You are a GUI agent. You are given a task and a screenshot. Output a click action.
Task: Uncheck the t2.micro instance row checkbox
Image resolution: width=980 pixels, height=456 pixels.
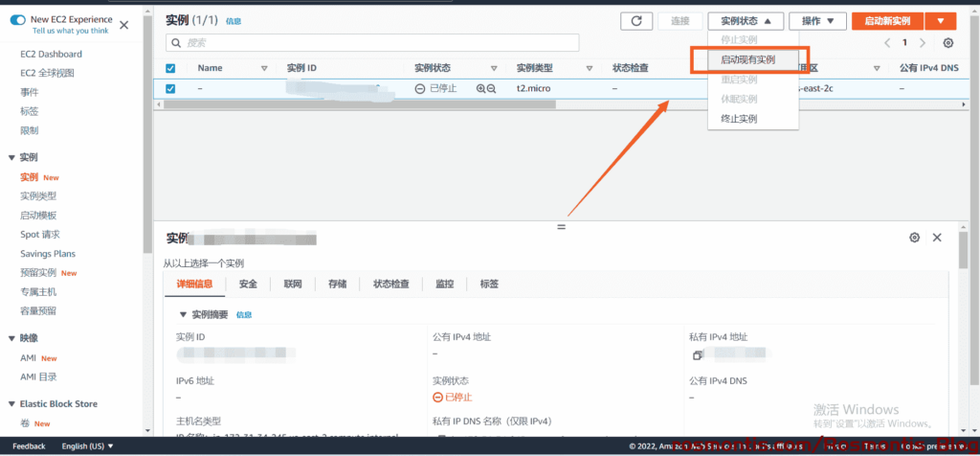tap(170, 89)
